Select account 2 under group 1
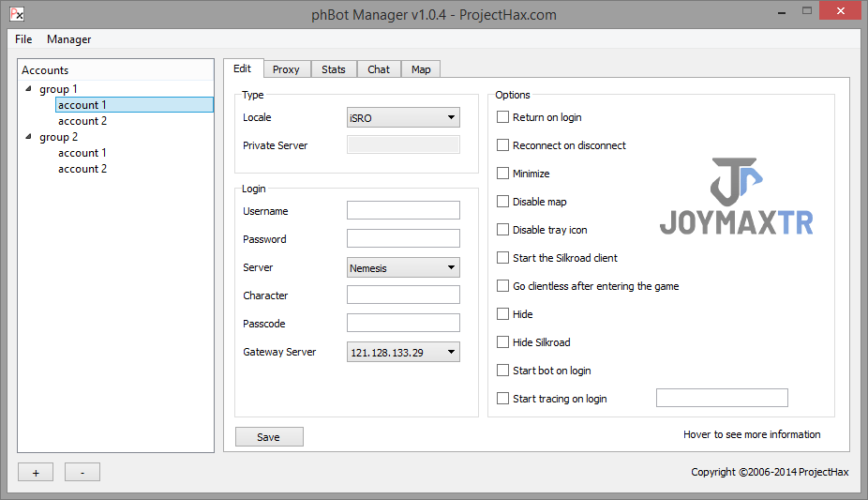This screenshot has height=500, width=868. point(82,121)
